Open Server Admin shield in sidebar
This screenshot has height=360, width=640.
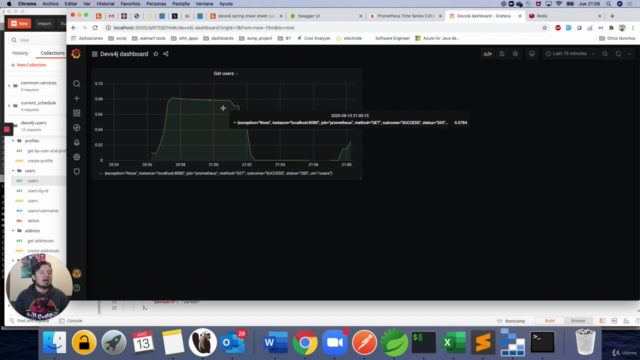pyautogui.click(x=76, y=172)
